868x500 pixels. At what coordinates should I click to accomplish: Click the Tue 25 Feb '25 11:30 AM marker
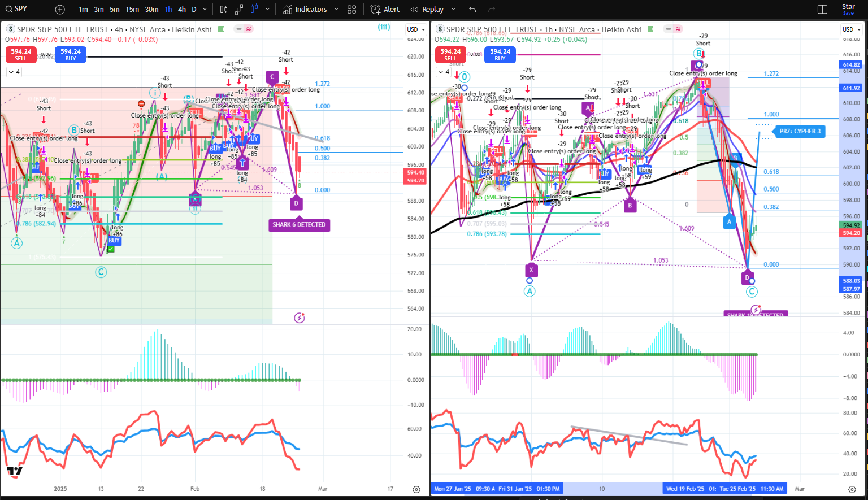[x=751, y=489]
